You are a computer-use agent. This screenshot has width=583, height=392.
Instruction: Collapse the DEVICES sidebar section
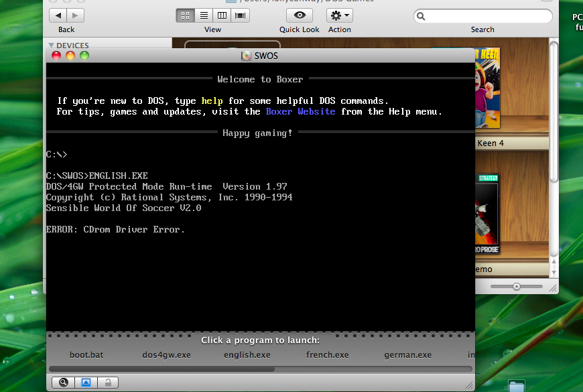[52, 46]
